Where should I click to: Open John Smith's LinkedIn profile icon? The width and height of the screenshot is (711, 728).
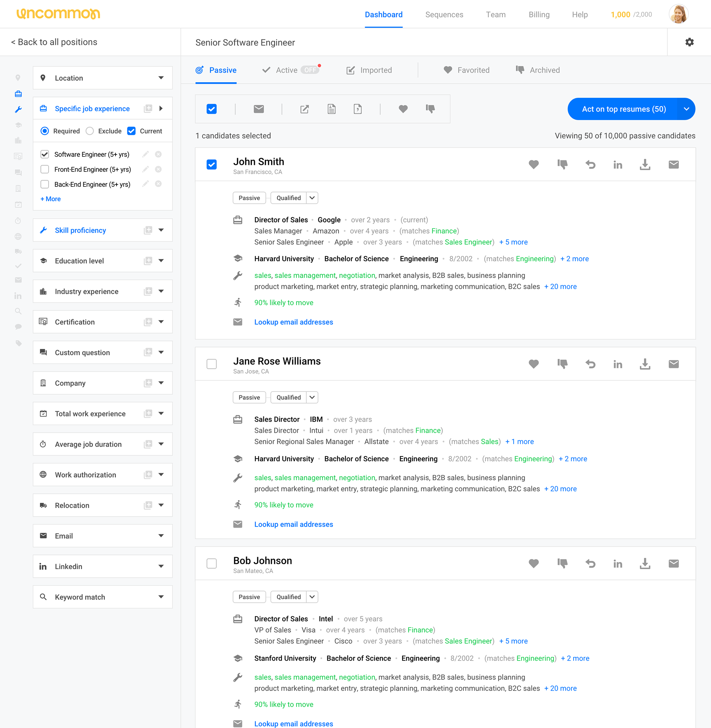coord(618,165)
